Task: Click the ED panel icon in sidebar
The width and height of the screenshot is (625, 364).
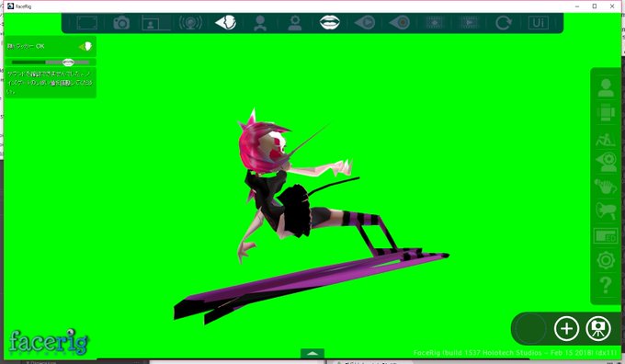Action: click(606, 236)
